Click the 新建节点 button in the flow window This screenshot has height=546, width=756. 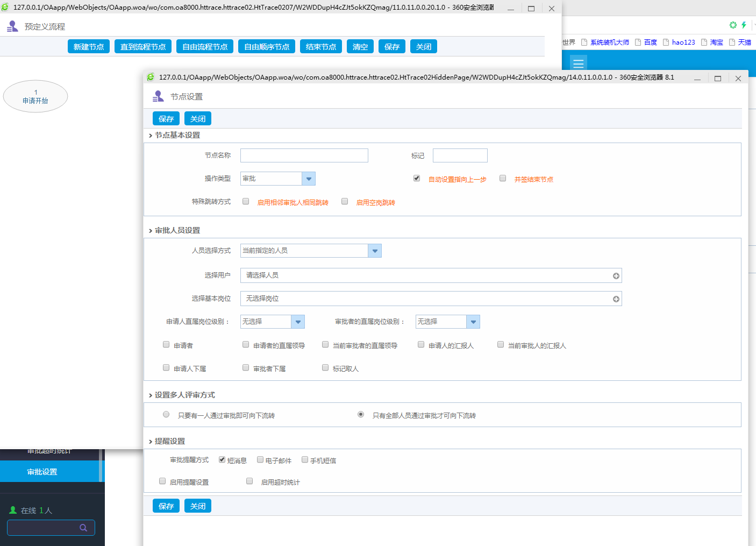click(x=89, y=47)
